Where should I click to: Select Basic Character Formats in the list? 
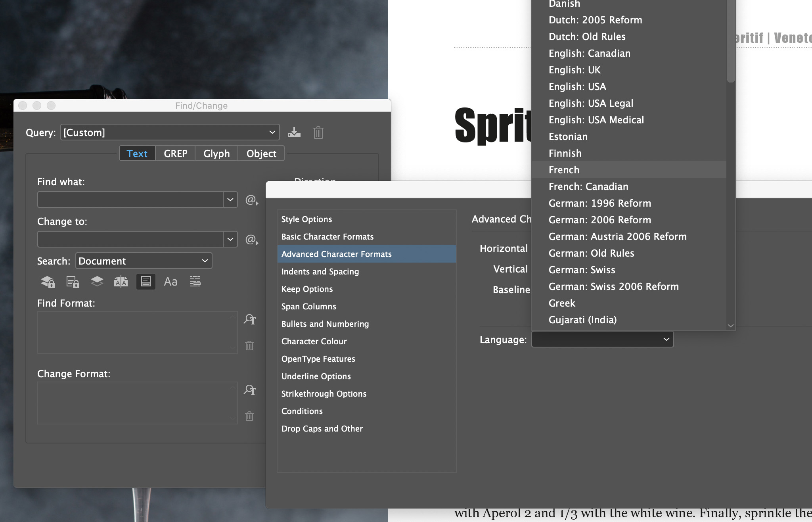327,236
